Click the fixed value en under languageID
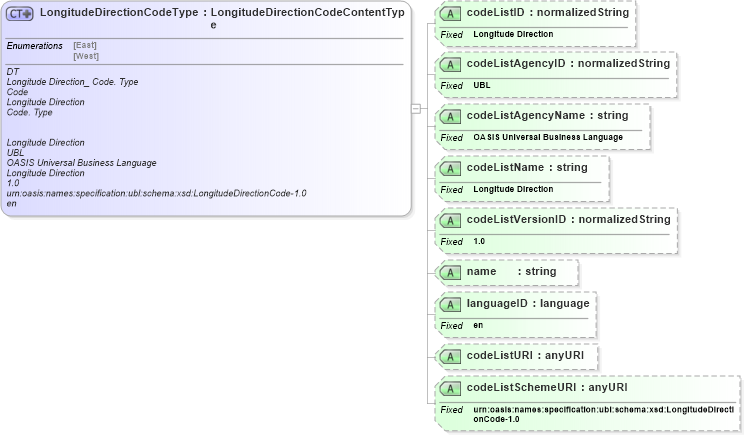 [x=478, y=325]
